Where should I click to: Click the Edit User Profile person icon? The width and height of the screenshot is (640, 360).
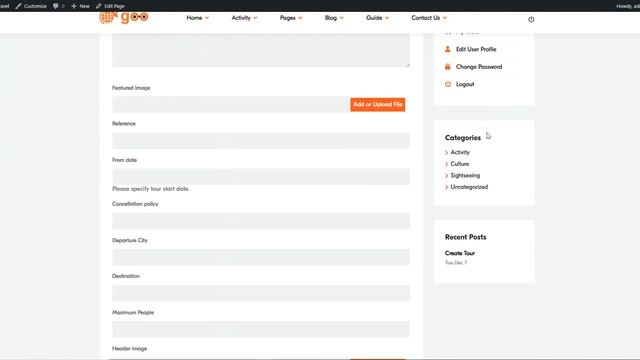click(448, 49)
